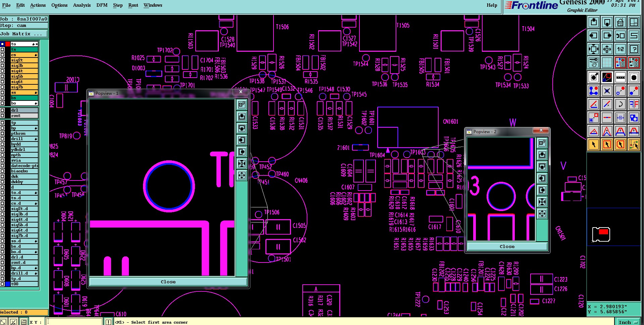Check the drl layer checkbox
The image size is (644, 325).
pyautogui.click(x=2, y=110)
